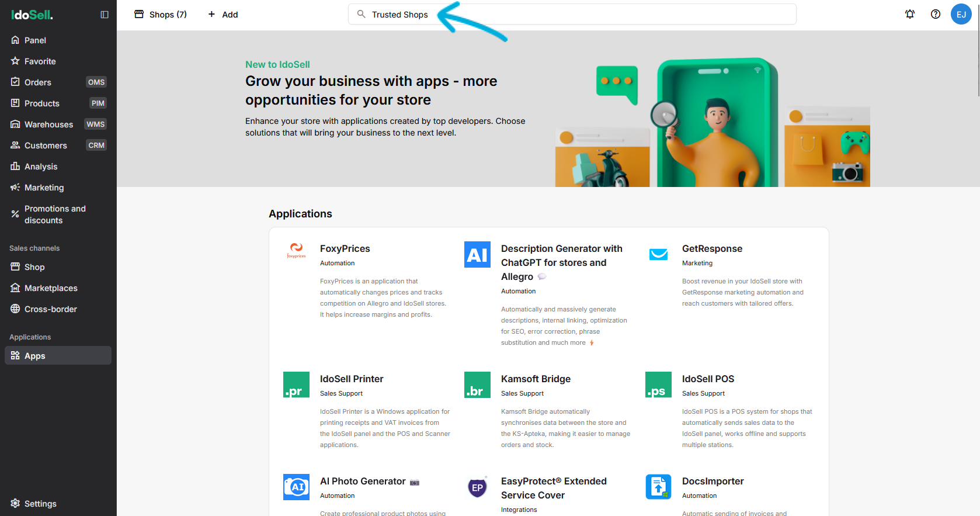Click the IdoSell Printer .pr icon
The image size is (980, 516).
(x=296, y=385)
